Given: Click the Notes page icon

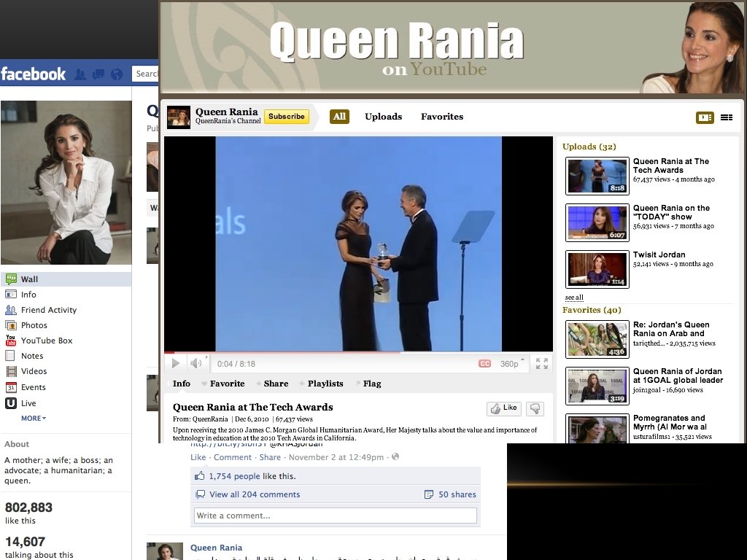Looking at the screenshot, I should coord(10,356).
